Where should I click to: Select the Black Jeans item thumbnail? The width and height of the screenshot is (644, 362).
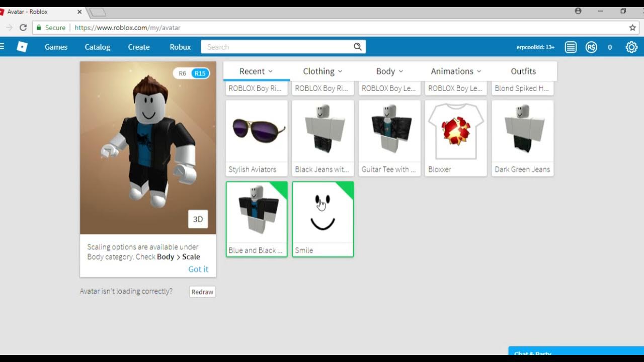pyautogui.click(x=323, y=132)
